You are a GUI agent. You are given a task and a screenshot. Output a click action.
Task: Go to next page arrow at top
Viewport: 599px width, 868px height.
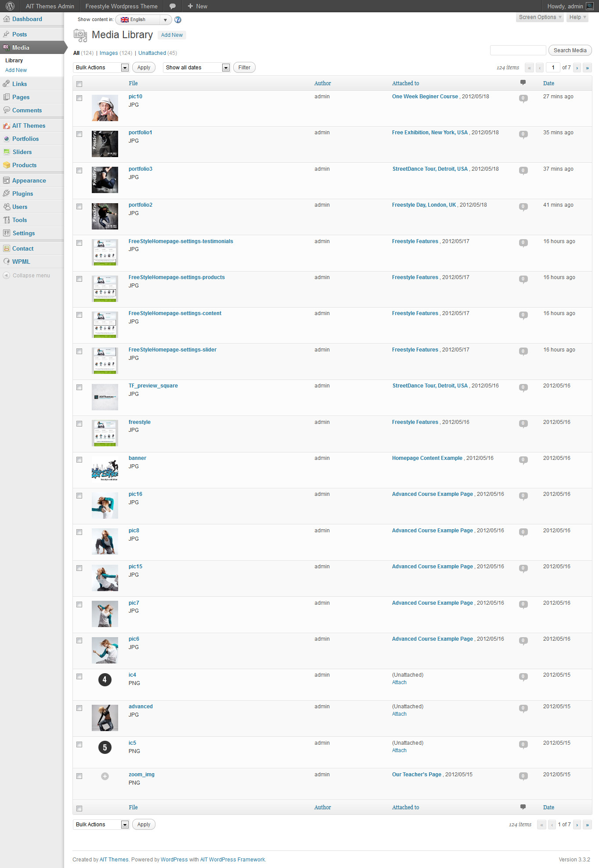coord(577,68)
